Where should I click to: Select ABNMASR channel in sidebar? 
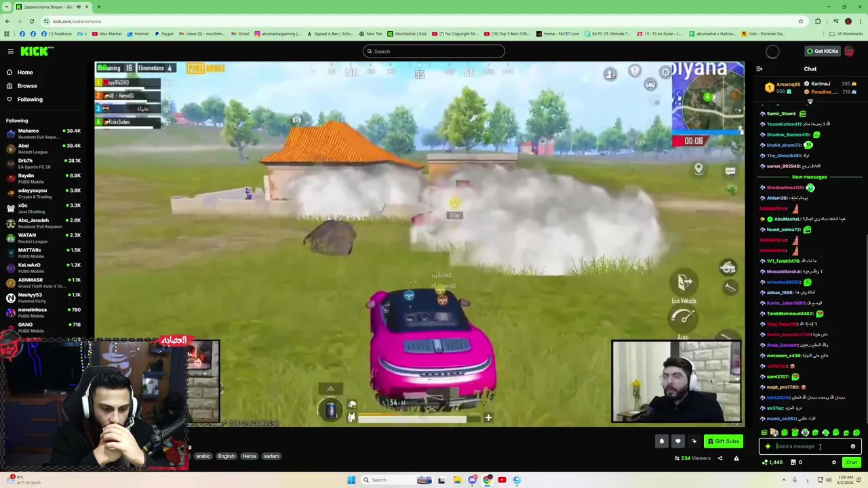44,283
